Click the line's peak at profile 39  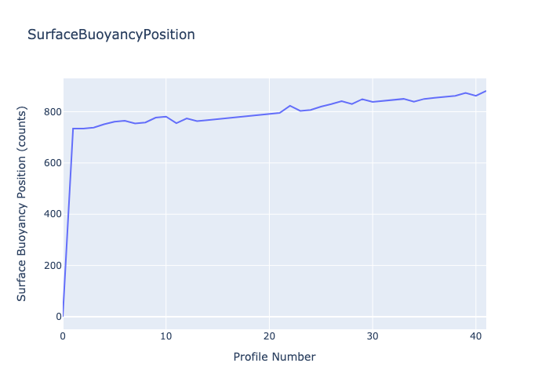point(465,93)
